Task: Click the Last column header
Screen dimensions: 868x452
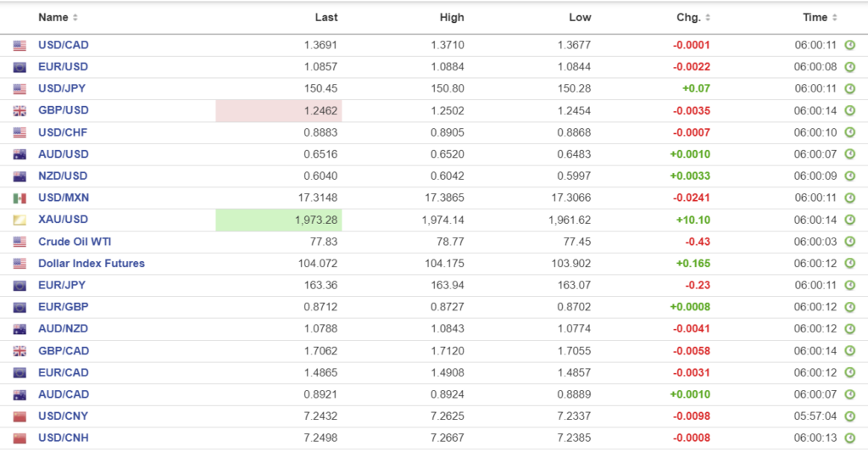Action: point(325,18)
